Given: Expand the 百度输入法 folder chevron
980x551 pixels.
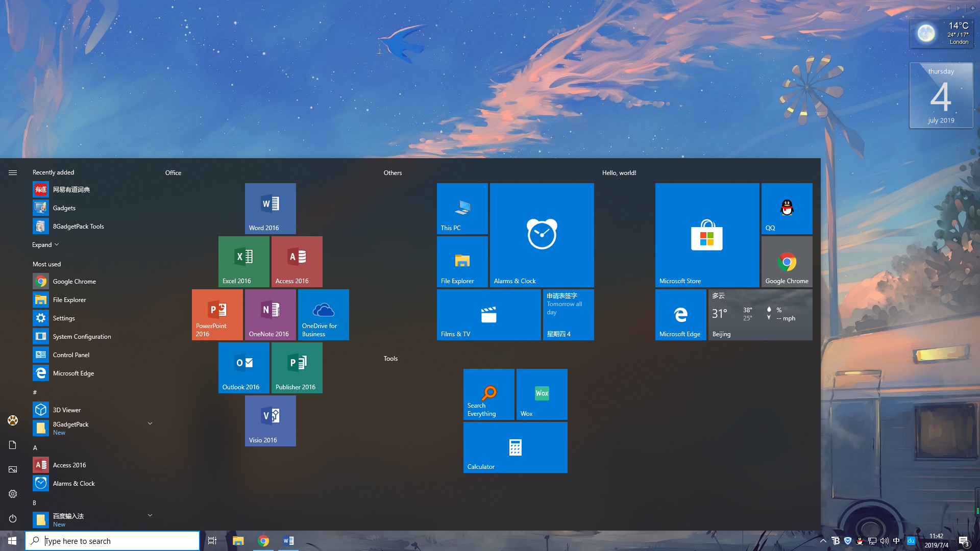Looking at the screenshot, I should point(150,515).
